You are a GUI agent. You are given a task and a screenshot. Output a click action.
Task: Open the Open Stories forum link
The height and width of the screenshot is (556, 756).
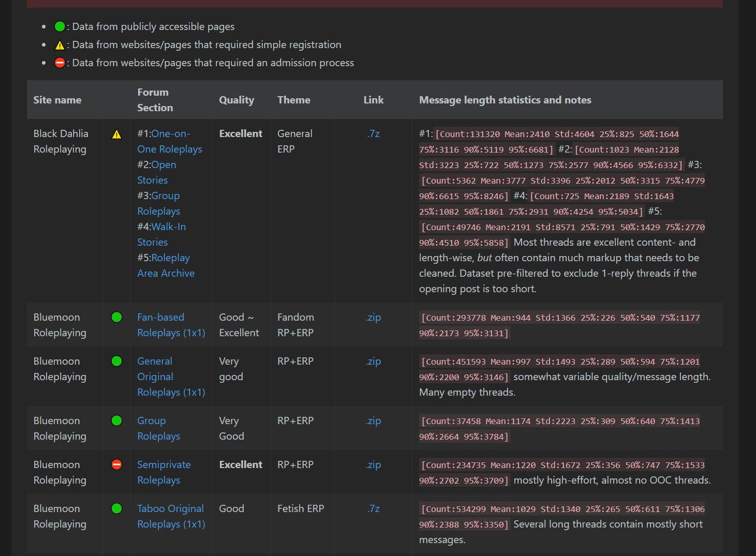coord(156,172)
